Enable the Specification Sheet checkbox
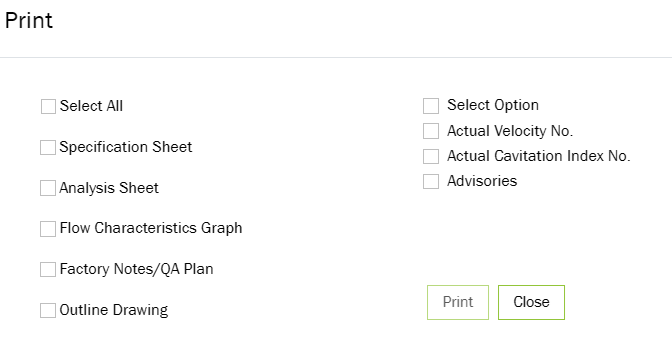This screenshot has width=672, height=364. click(48, 147)
